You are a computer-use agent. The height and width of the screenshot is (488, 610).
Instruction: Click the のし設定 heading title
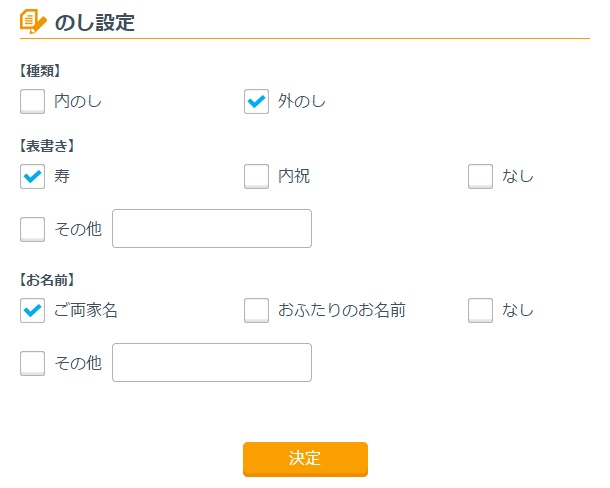[95, 22]
